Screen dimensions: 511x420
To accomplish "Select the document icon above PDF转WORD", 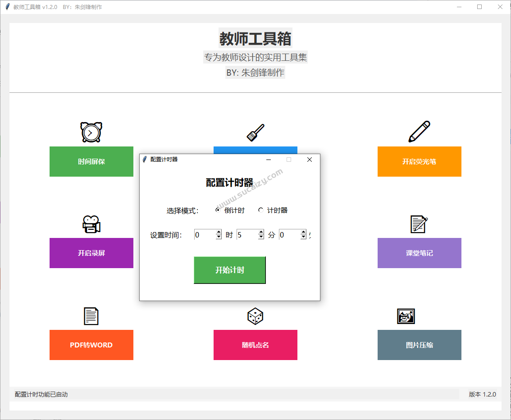I will click(x=91, y=316).
